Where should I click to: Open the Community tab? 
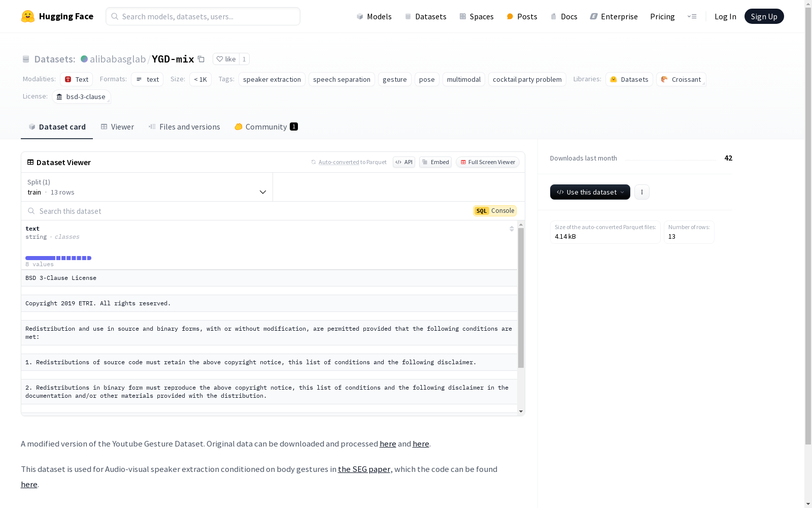[266, 127]
